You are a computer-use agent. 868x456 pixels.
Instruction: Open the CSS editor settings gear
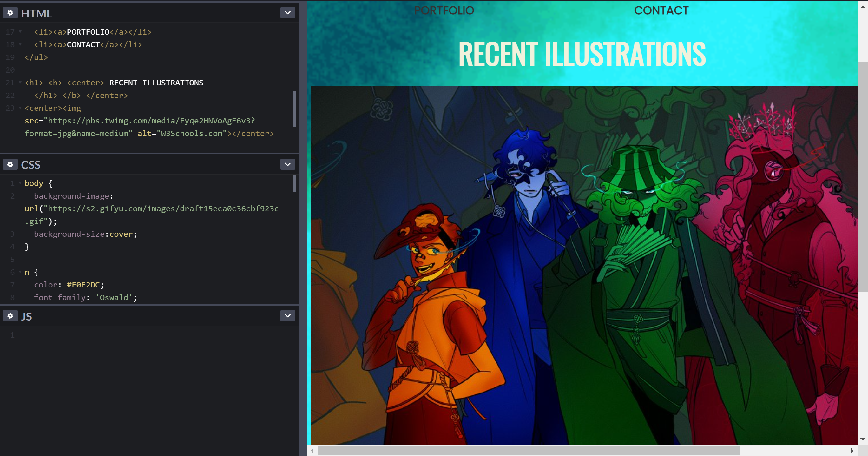click(x=10, y=164)
